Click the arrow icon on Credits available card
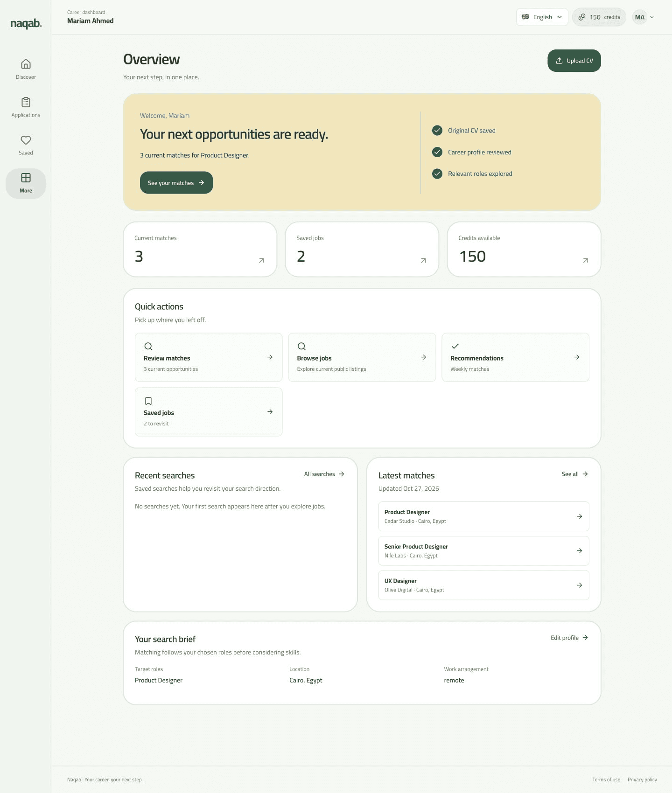672x793 pixels. tap(585, 260)
